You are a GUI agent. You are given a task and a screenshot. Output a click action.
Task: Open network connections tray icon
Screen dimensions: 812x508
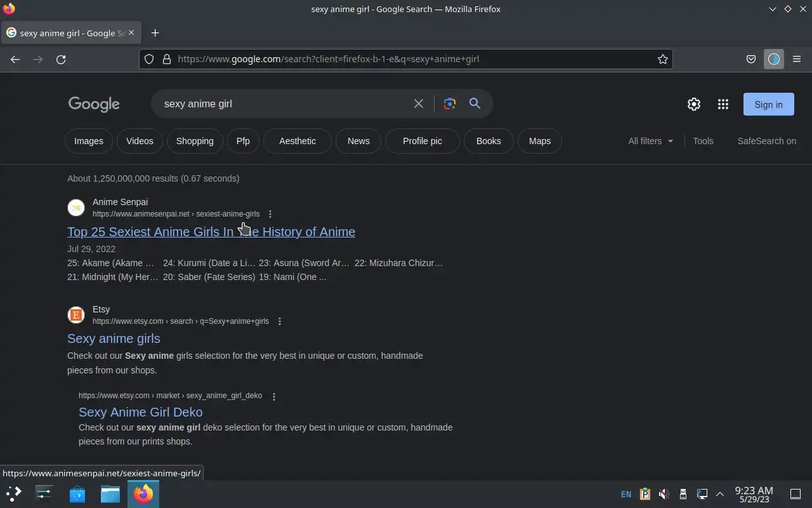click(x=702, y=494)
